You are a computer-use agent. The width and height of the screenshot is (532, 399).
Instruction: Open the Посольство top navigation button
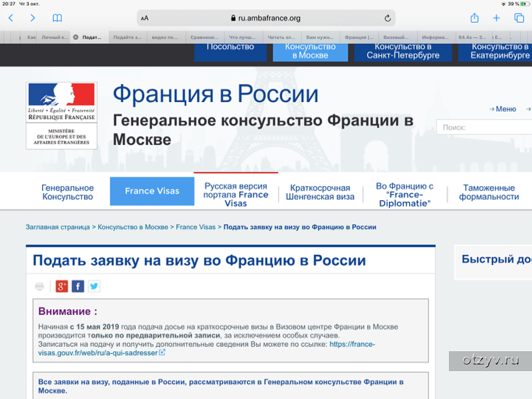pyautogui.click(x=230, y=52)
